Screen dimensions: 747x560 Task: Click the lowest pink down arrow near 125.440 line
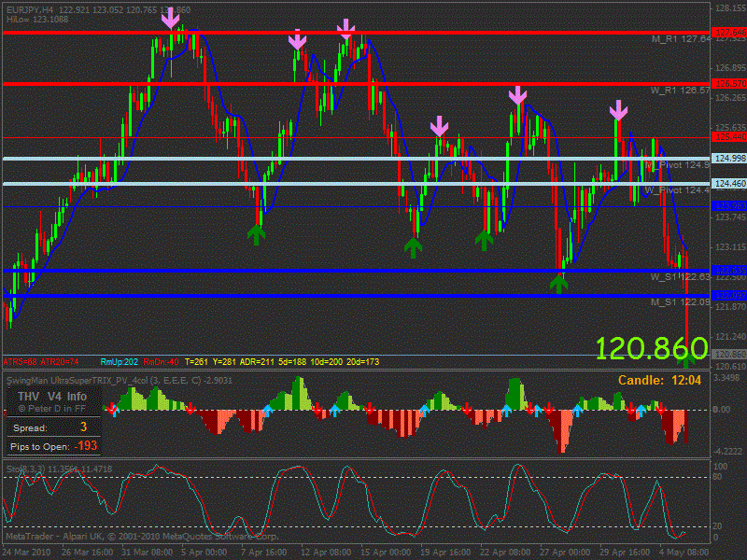[439, 126]
